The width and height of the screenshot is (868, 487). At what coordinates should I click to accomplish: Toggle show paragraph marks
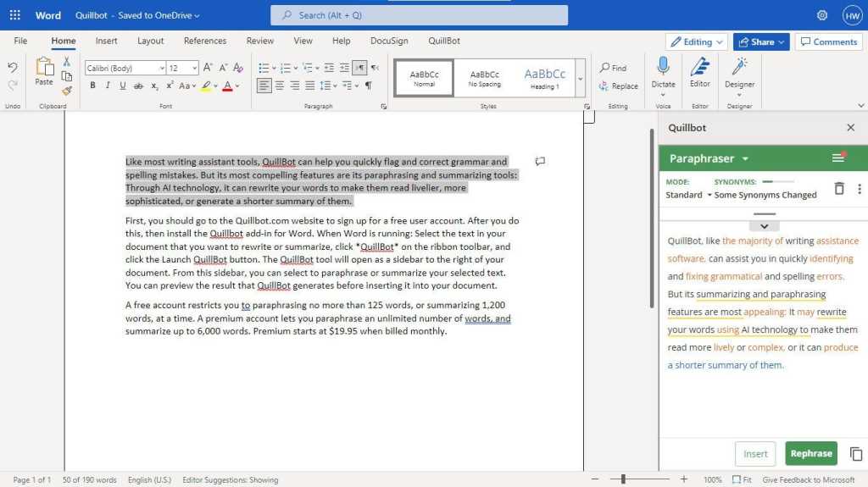[x=368, y=86]
